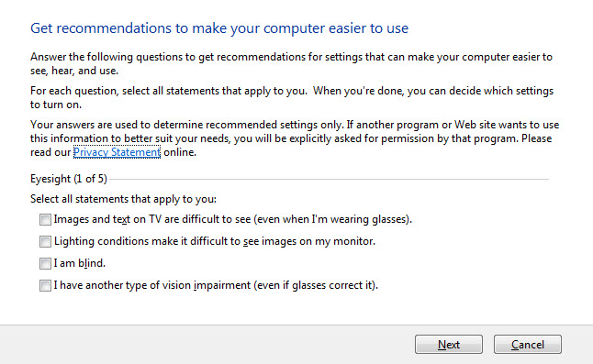The image size is (593, 364).
Task: Click the 'I am blind.' label text
Action: [x=80, y=263]
